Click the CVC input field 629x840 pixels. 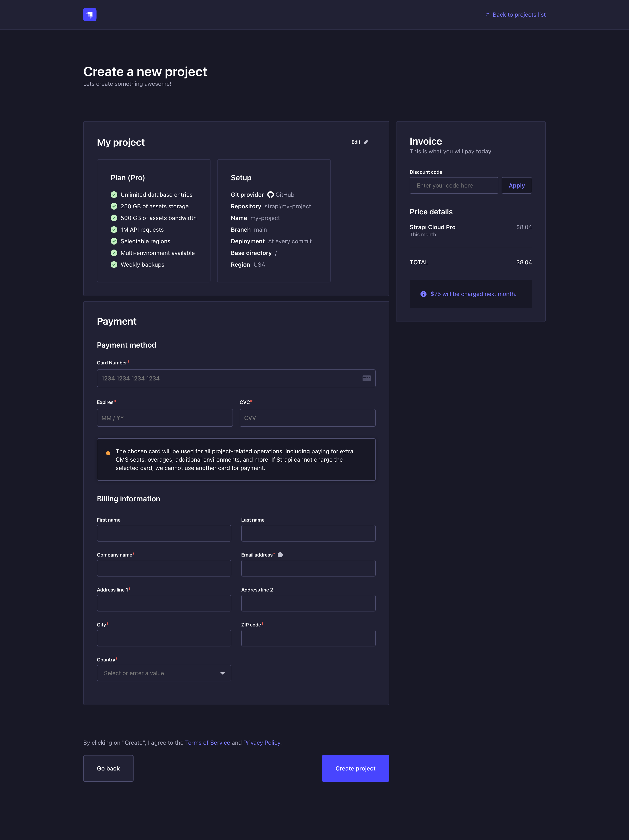click(307, 418)
